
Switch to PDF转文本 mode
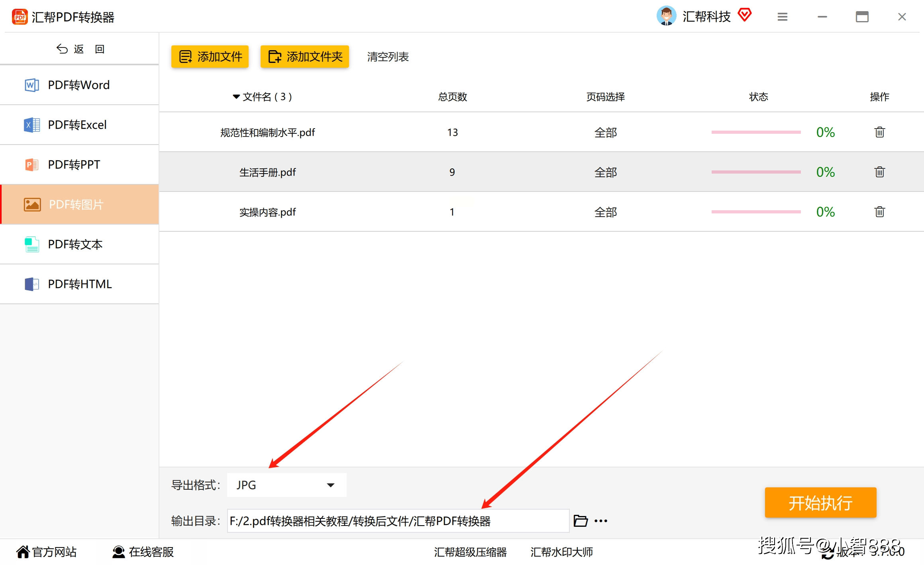79,244
